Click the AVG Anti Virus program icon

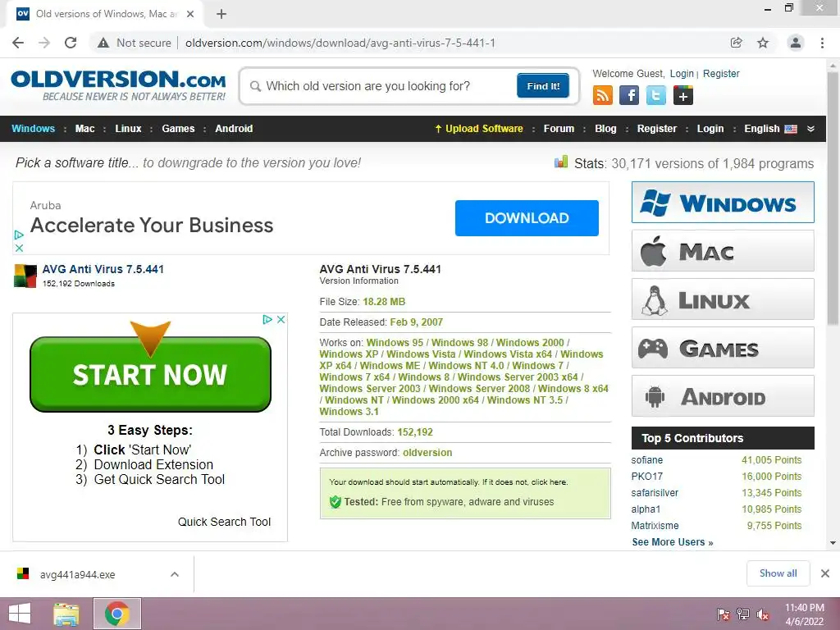click(x=25, y=276)
